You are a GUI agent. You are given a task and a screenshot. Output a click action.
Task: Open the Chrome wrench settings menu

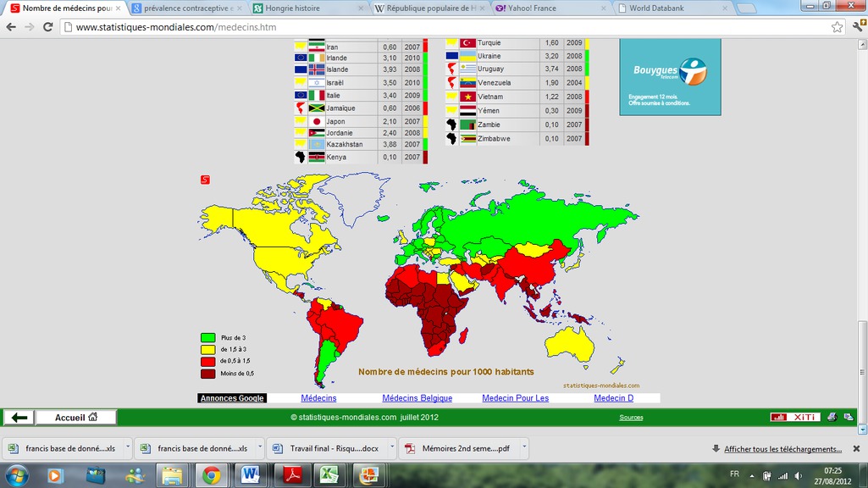click(859, 26)
